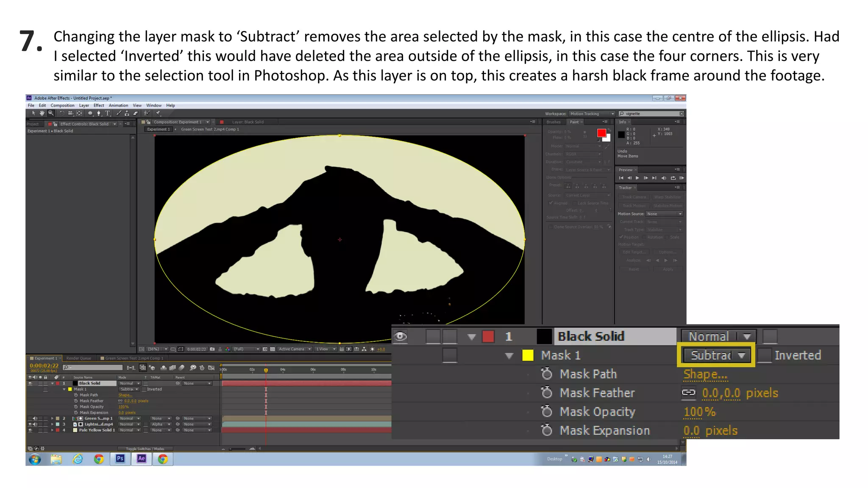Image resolution: width=868 pixels, height=488 pixels.
Task: Click the red foreground color swatch
Action: pyautogui.click(x=601, y=133)
